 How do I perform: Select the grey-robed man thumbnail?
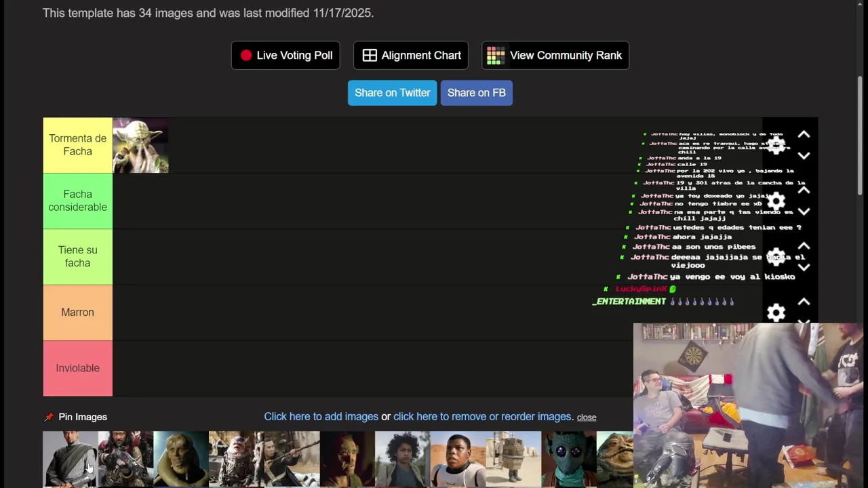[x=71, y=459]
